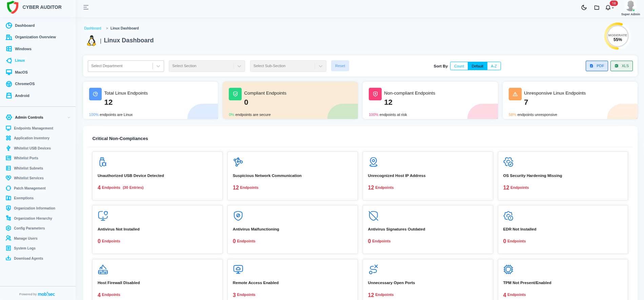The width and height of the screenshot is (644, 300).
Task: Sort by Count option
Action: pyautogui.click(x=459, y=66)
